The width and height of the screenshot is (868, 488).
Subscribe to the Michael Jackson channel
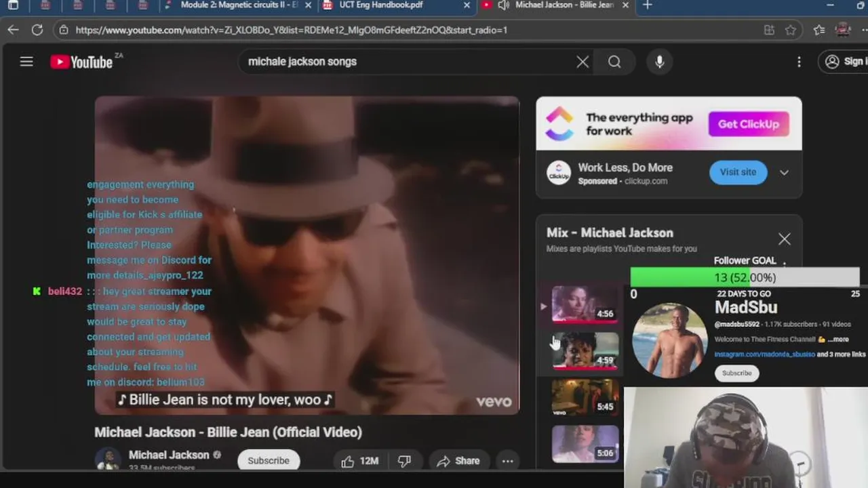(269, 460)
